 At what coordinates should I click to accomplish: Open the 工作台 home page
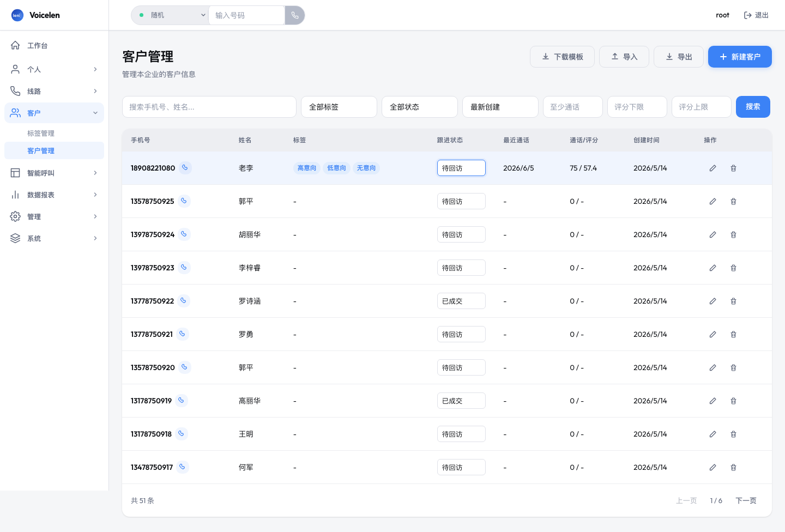54,45
